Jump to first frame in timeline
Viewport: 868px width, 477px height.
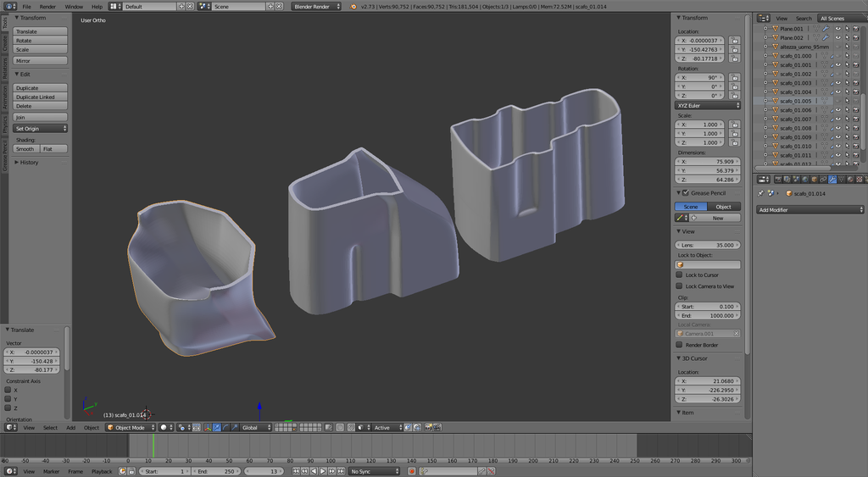coord(296,471)
